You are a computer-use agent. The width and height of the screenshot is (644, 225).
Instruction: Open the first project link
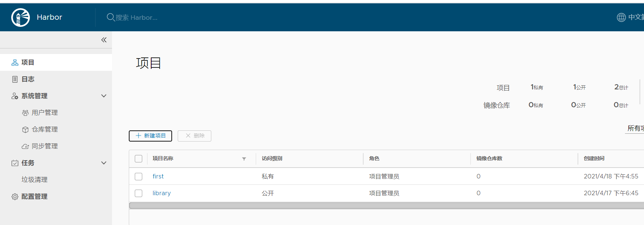158,177
